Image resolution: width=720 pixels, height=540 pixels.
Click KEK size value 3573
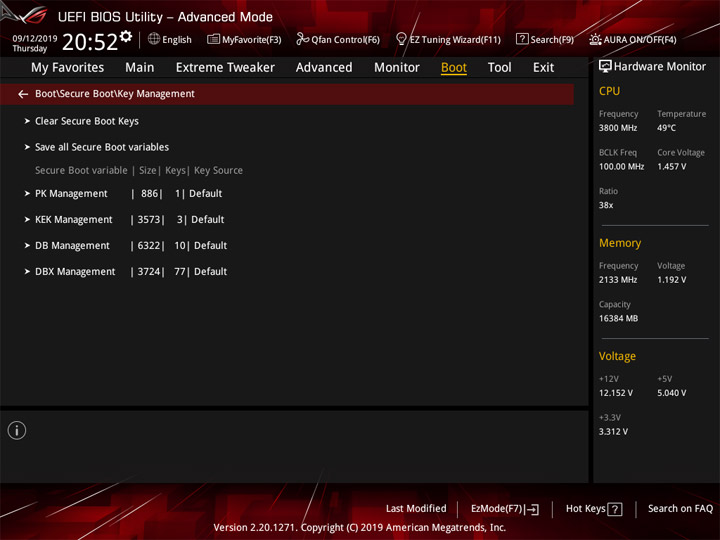(149, 219)
